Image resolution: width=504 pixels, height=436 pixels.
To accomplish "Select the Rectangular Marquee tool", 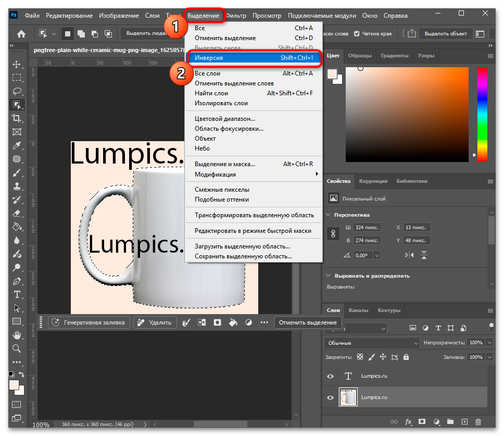I will tap(17, 78).
